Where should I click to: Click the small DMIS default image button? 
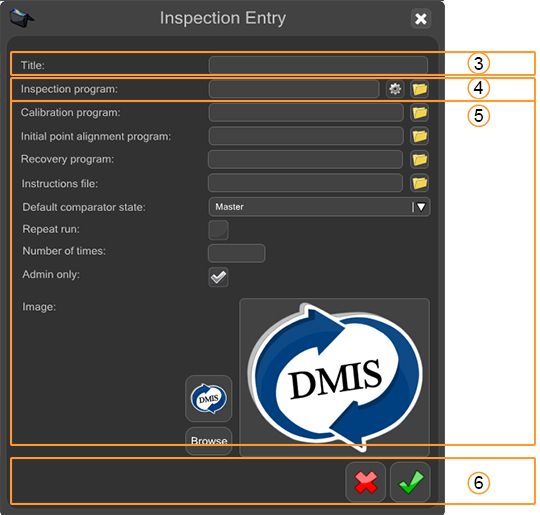208,399
